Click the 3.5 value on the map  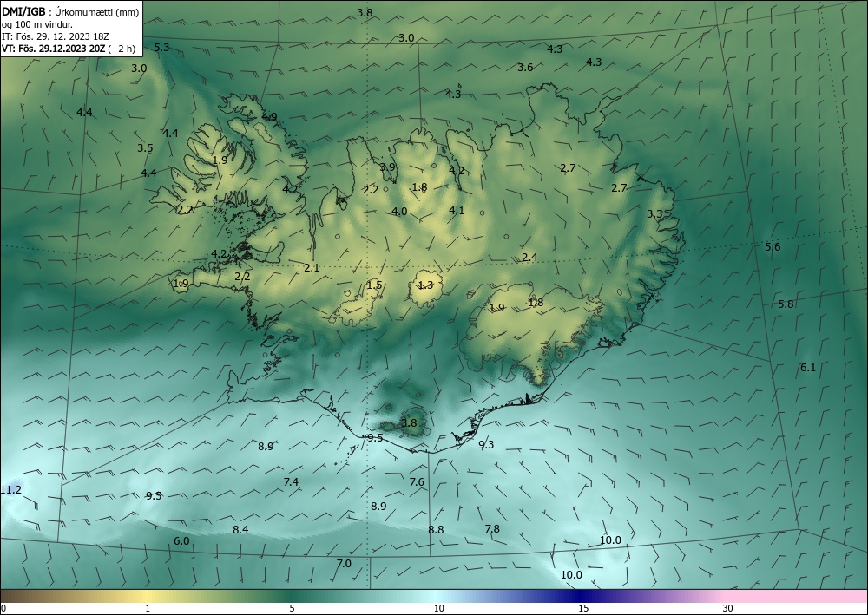145,148
